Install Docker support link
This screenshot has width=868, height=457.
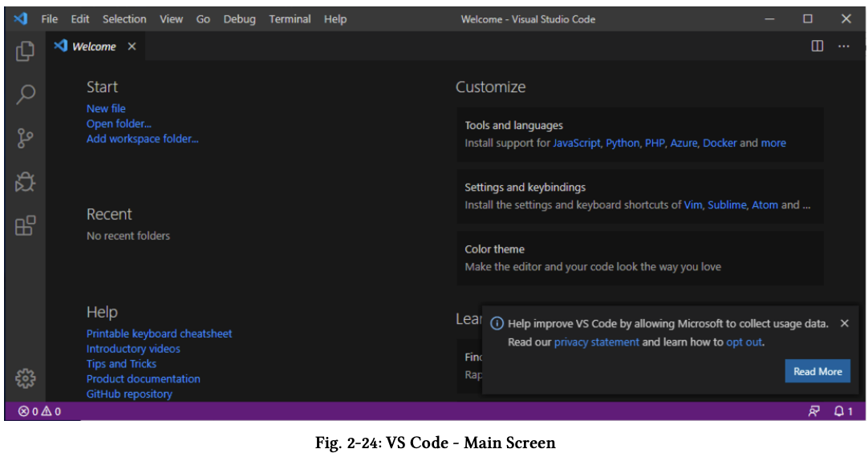[x=720, y=143]
